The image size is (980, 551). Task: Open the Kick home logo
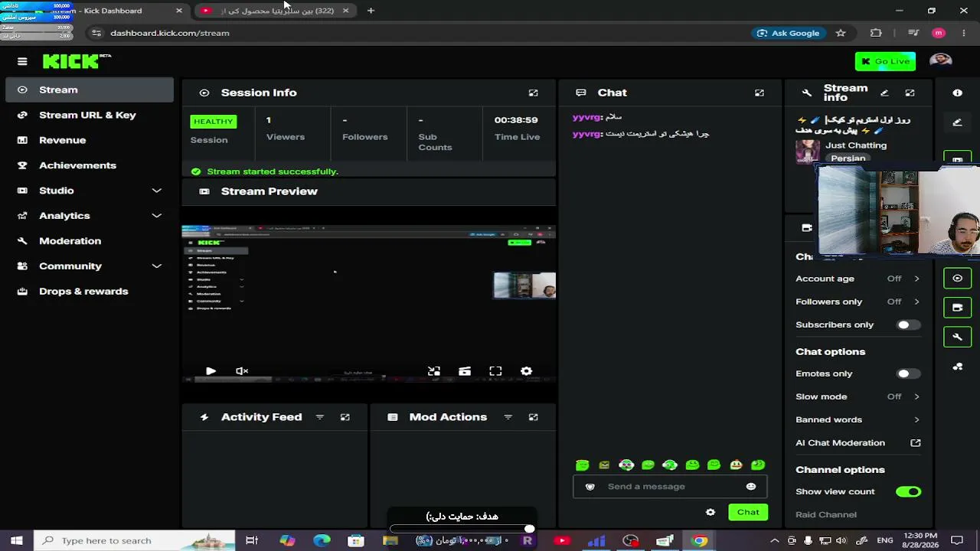click(x=77, y=61)
